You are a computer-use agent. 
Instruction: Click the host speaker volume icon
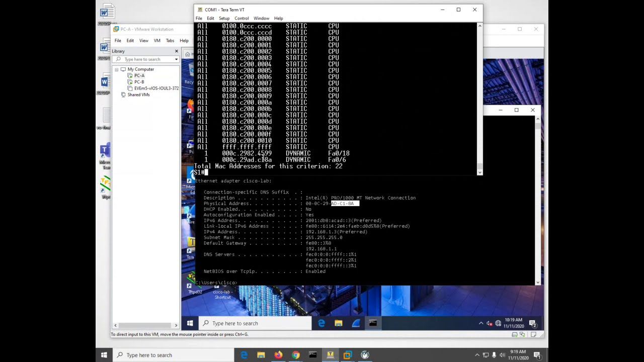[502, 355]
